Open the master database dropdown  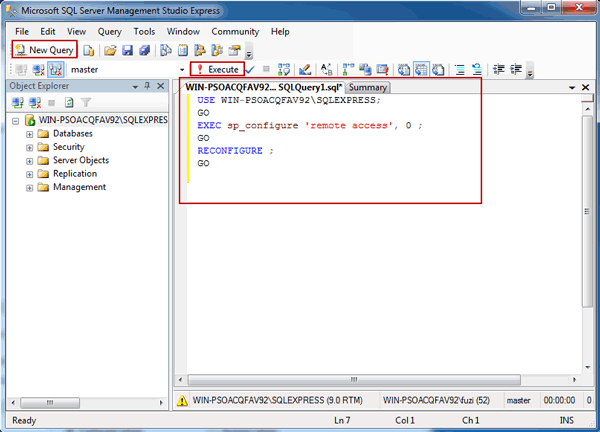[x=182, y=70]
